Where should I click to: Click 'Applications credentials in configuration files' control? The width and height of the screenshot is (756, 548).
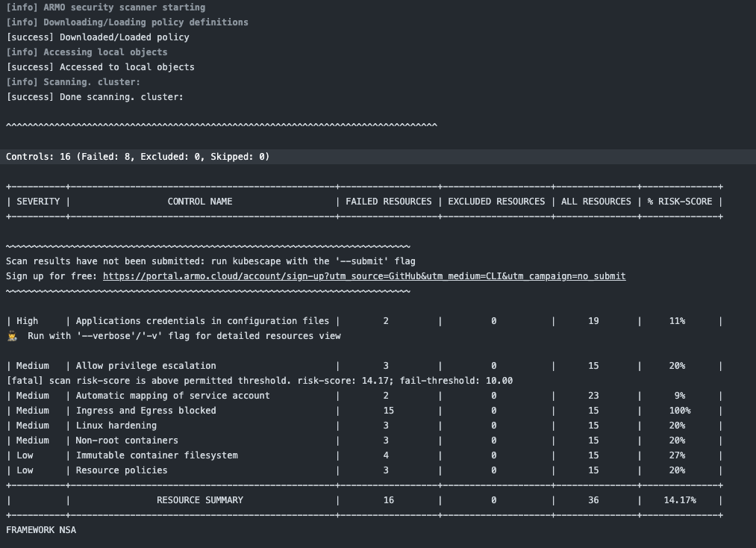(202, 321)
